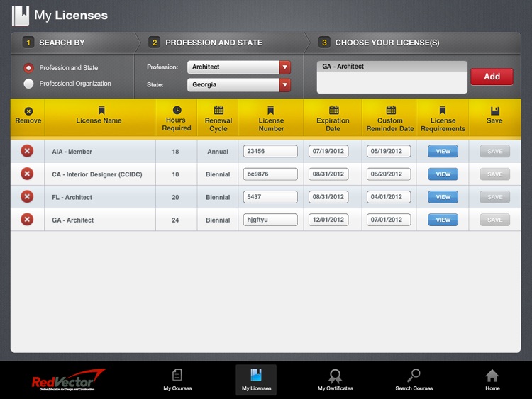The height and width of the screenshot is (399, 532).
Task: Click the Save column floppy disk icon
Action: tap(495, 111)
